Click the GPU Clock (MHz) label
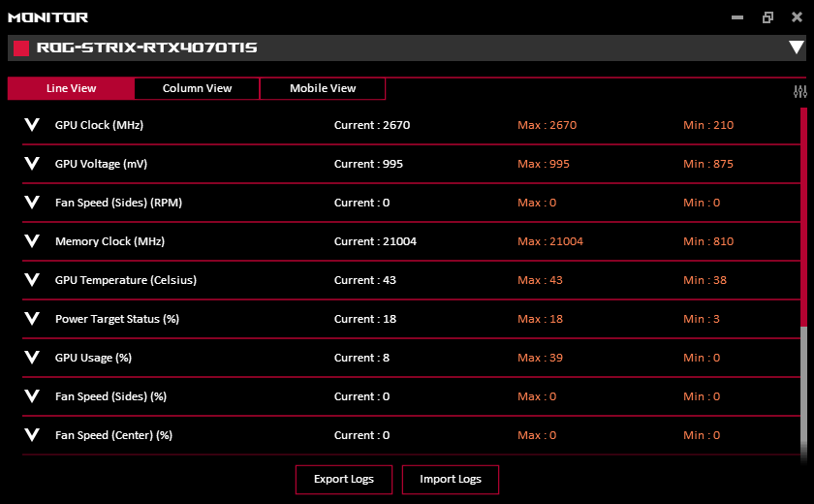This screenshot has width=814, height=504. click(x=99, y=125)
